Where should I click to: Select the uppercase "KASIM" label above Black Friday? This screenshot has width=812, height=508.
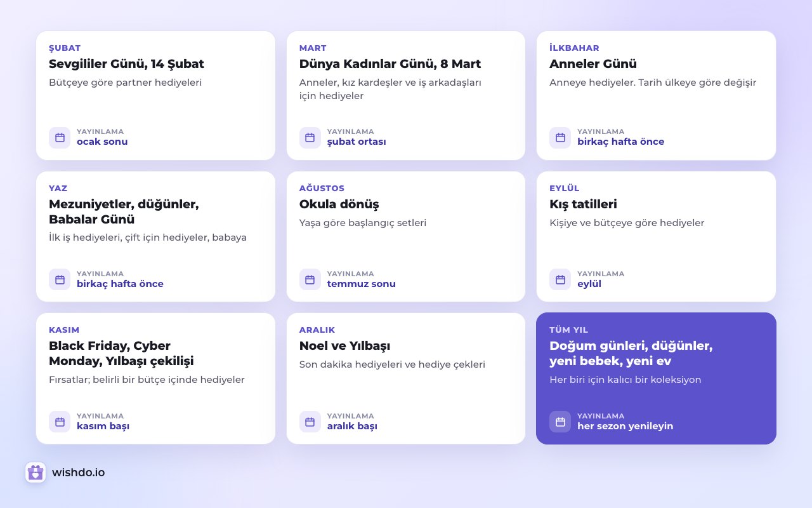(x=64, y=330)
